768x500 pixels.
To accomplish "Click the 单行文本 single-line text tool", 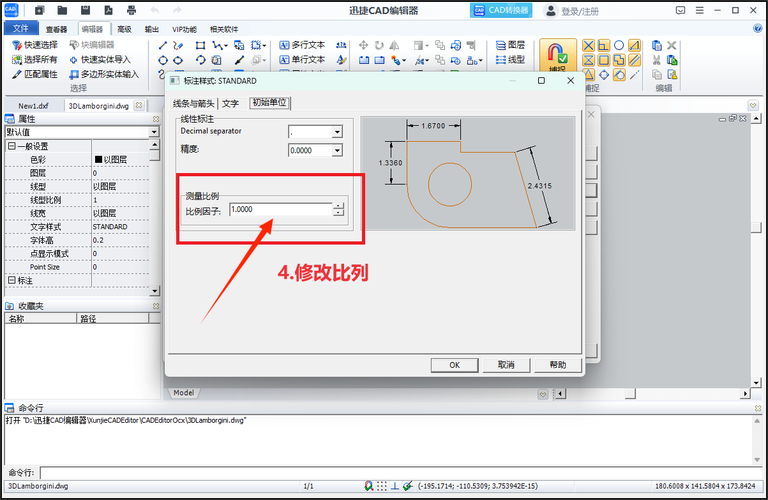I will [x=302, y=60].
